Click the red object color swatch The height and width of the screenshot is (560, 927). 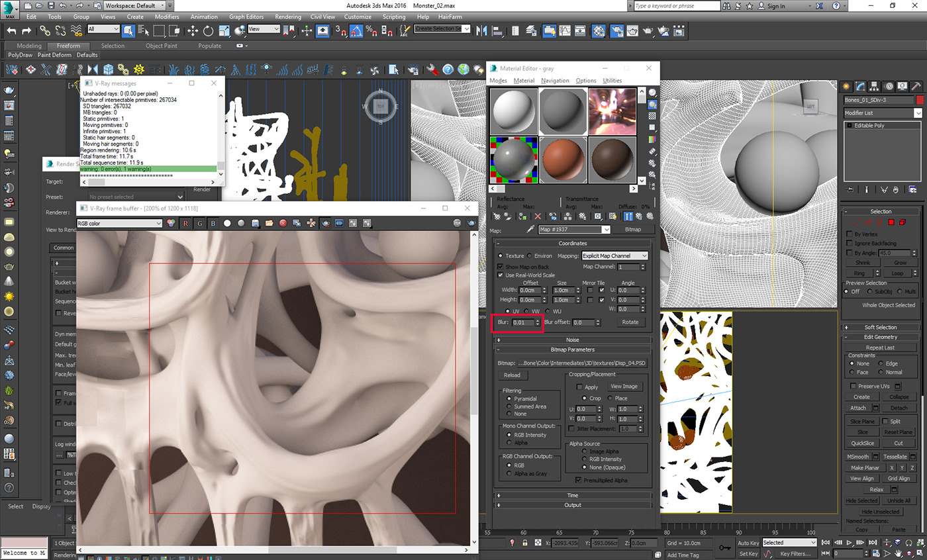pyautogui.click(x=919, y=100)
